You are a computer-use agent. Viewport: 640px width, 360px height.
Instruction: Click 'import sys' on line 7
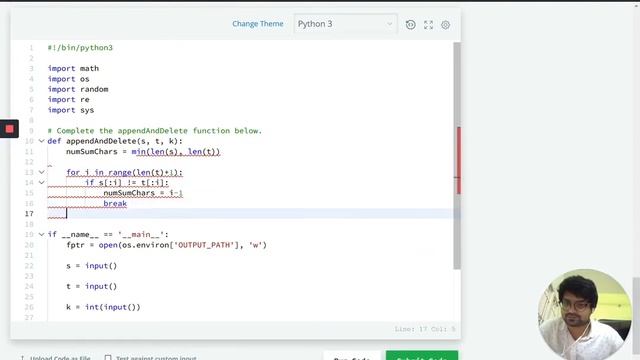(71, 110)
